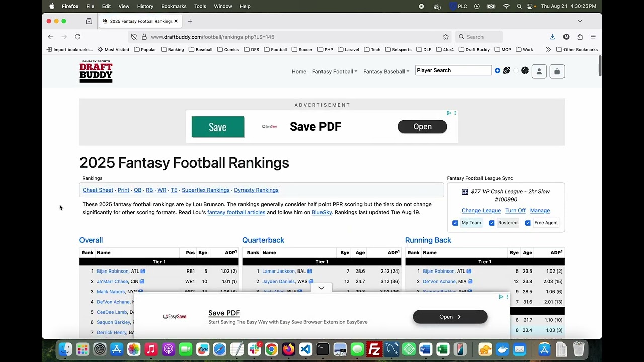Click the Player Search field

[x=453, y=70]
